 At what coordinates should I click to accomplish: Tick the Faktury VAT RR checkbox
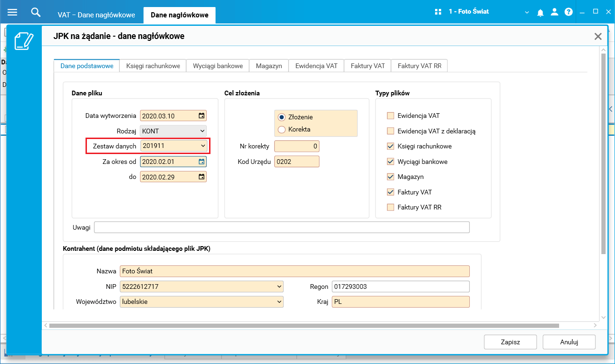[x=390, y=207]
